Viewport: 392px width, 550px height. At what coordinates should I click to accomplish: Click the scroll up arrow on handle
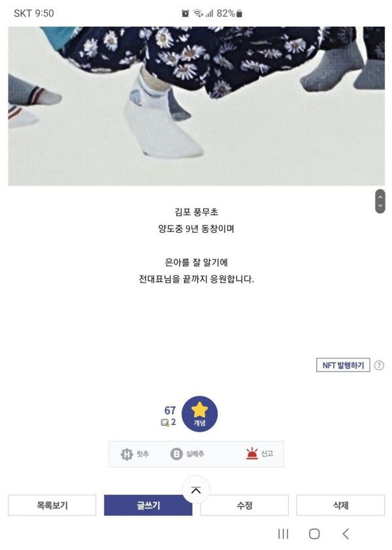[380, 197]
